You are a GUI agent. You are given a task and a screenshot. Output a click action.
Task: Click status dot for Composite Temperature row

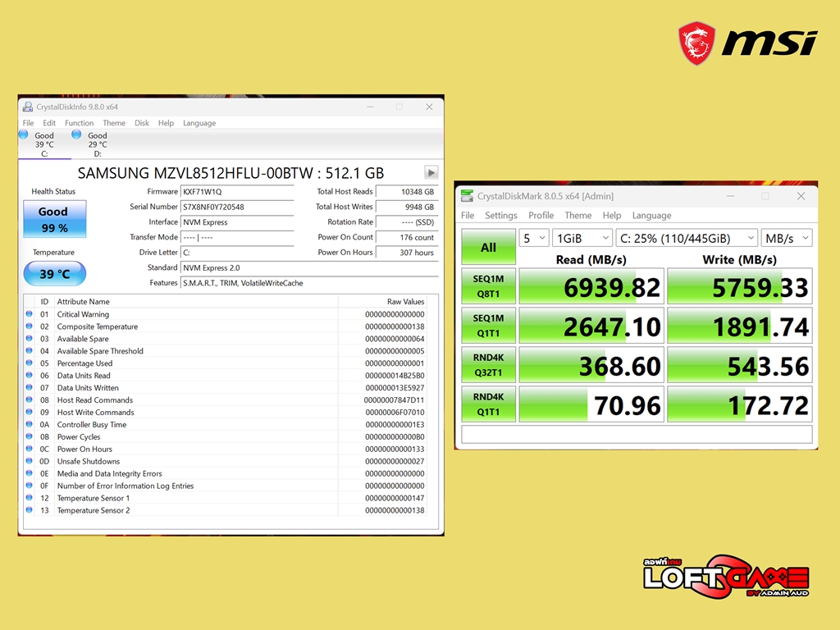tap(29, 326)
